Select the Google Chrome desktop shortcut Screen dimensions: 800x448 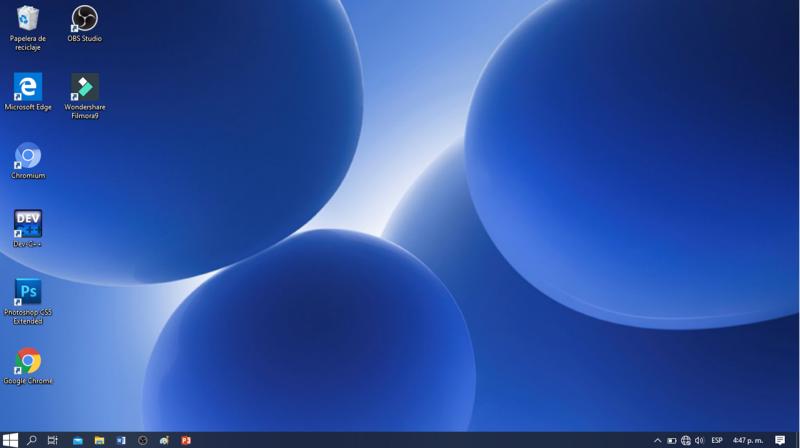point(28,361)
